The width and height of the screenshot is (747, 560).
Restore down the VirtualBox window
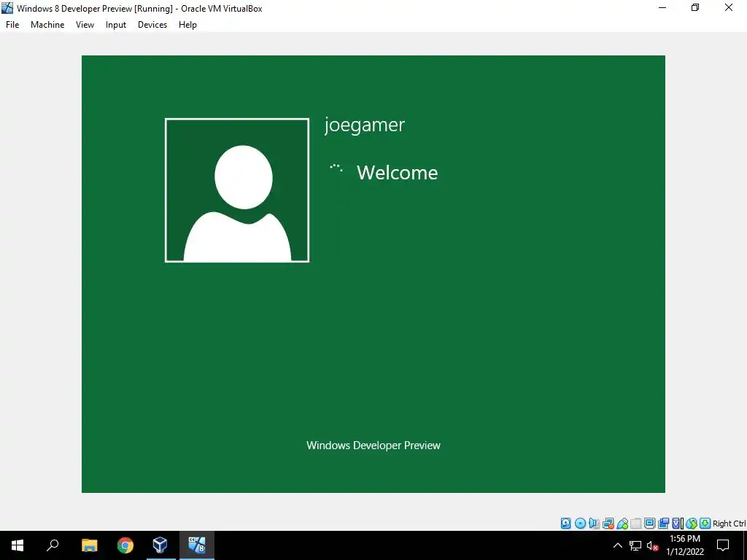pos(695,7)
